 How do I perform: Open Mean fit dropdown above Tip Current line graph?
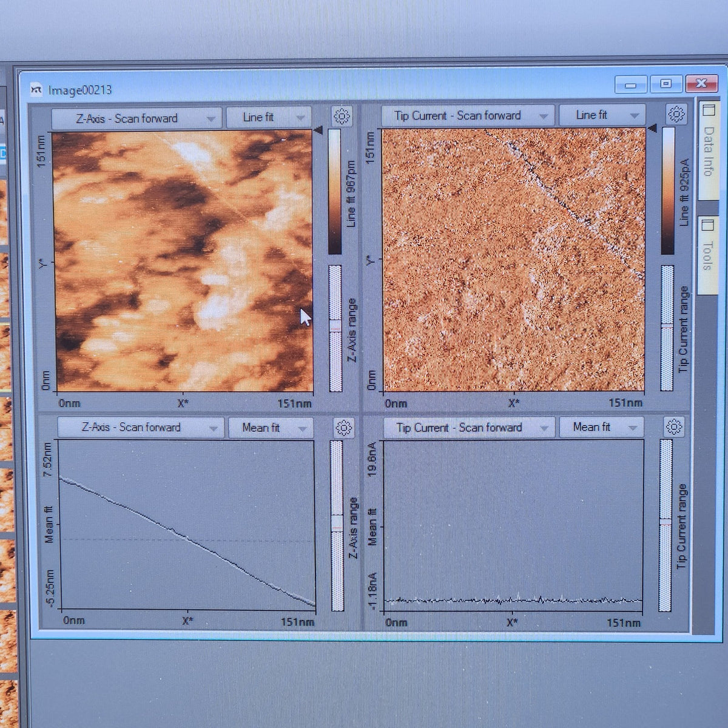601,427
